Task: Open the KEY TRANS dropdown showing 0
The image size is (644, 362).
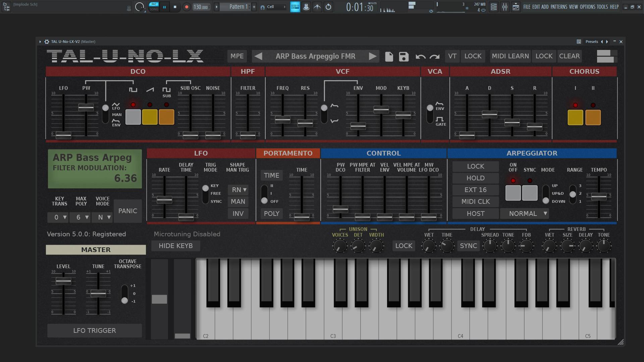Action: [x=58, y=217]
